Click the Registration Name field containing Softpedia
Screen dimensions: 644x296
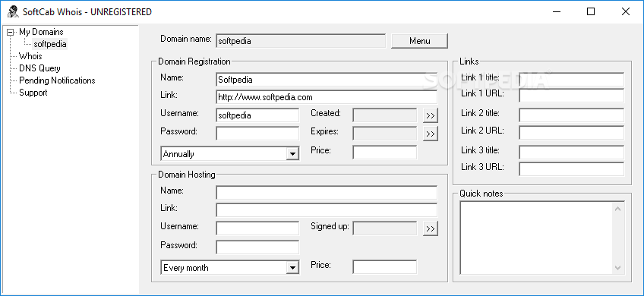click(x=327, y=80)
